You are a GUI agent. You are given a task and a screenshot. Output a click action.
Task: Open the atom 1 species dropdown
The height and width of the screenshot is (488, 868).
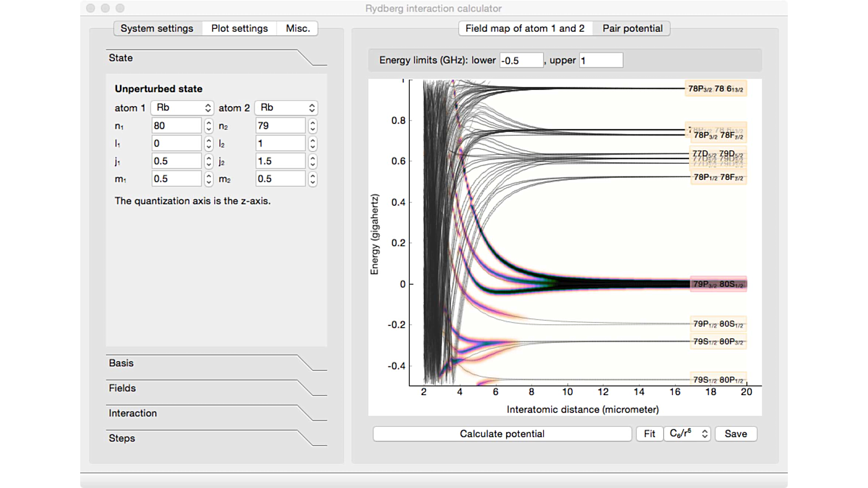pos(182,107)
